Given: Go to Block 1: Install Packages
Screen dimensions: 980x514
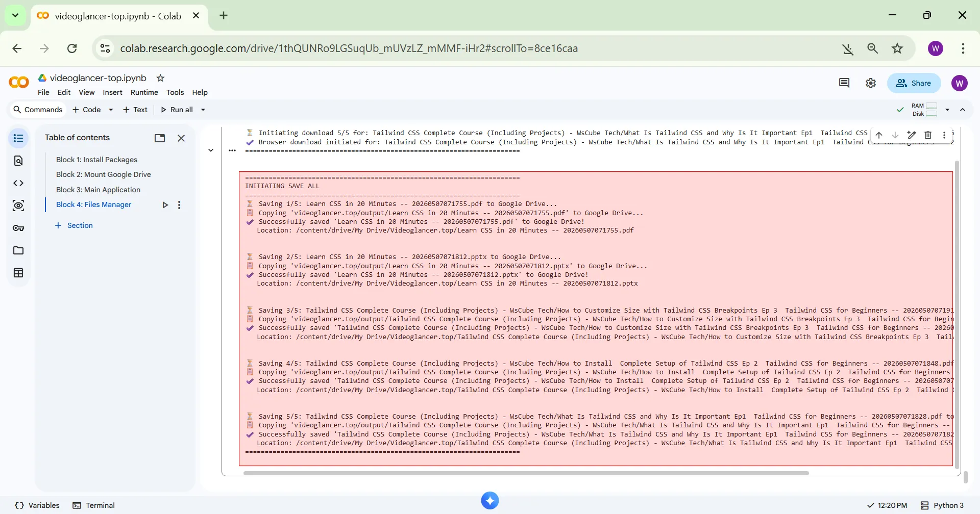Looking at the screenshot, I should pyautogui.click(x=96, y=160).
